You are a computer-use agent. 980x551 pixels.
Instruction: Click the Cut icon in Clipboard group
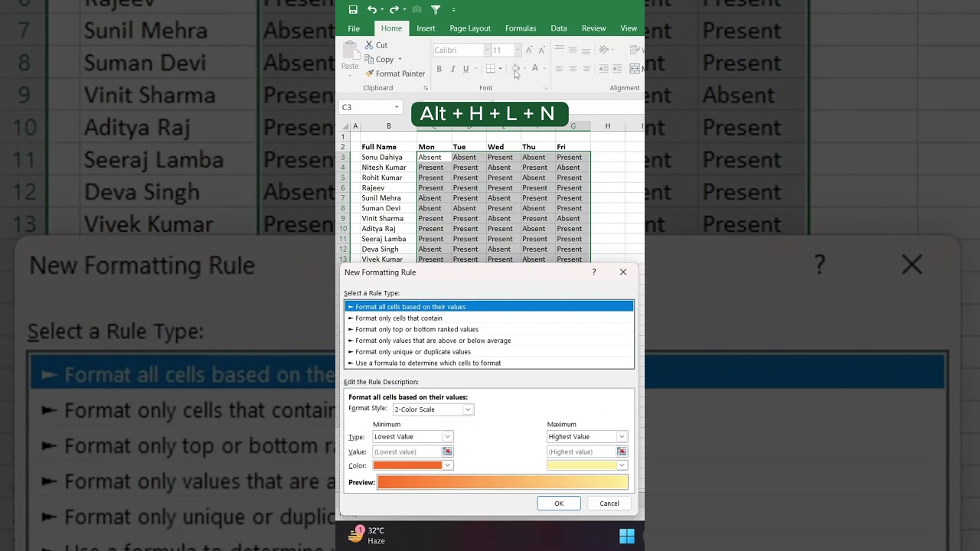click(x=371, y=44)
